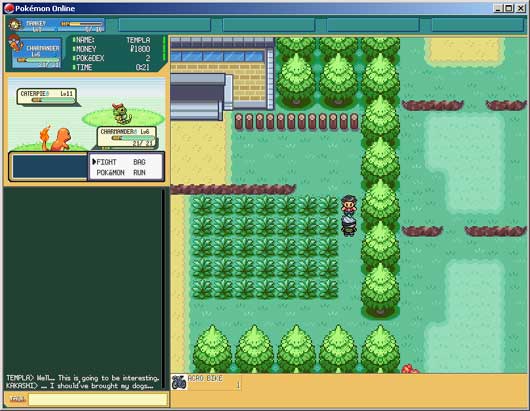
Task: Click the ACRO BIKE item label
Action: 205,379
